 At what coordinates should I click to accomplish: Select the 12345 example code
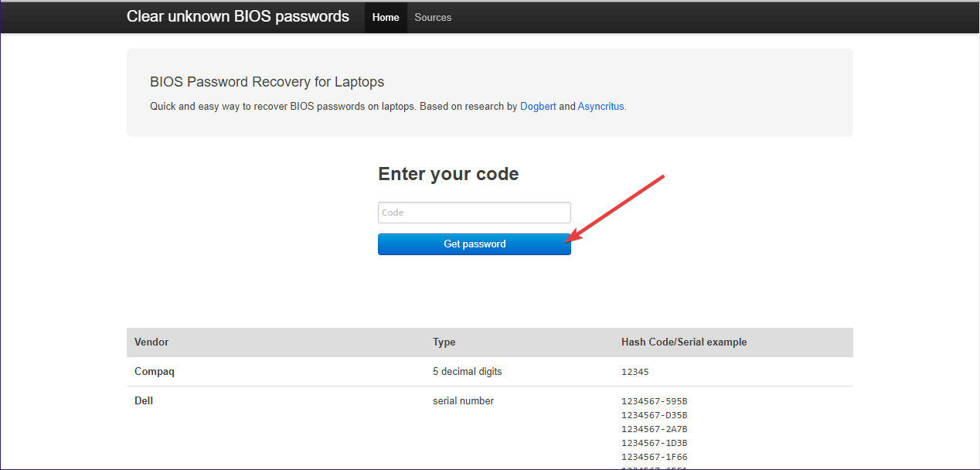[x=635, y=372]
